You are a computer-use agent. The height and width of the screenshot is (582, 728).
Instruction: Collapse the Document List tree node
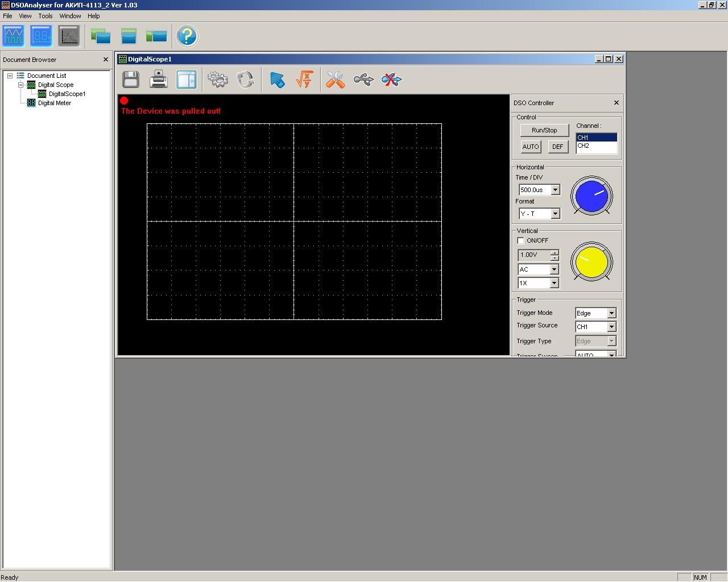tap(10, 76)
